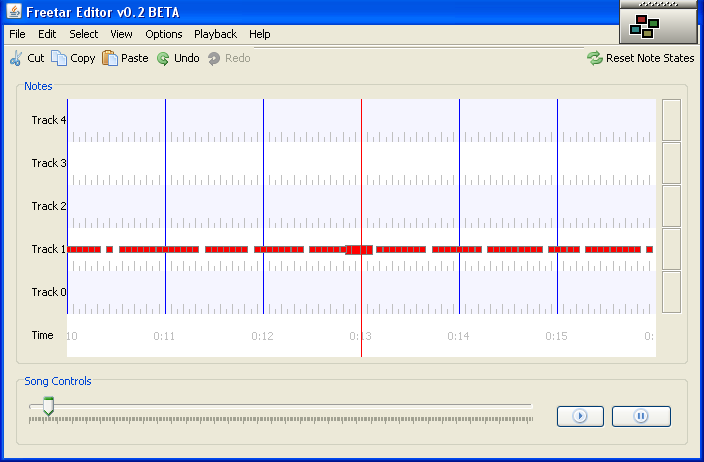Click the 0:13 time label under the cursor
704x462 pixels.
coord(361,336)
